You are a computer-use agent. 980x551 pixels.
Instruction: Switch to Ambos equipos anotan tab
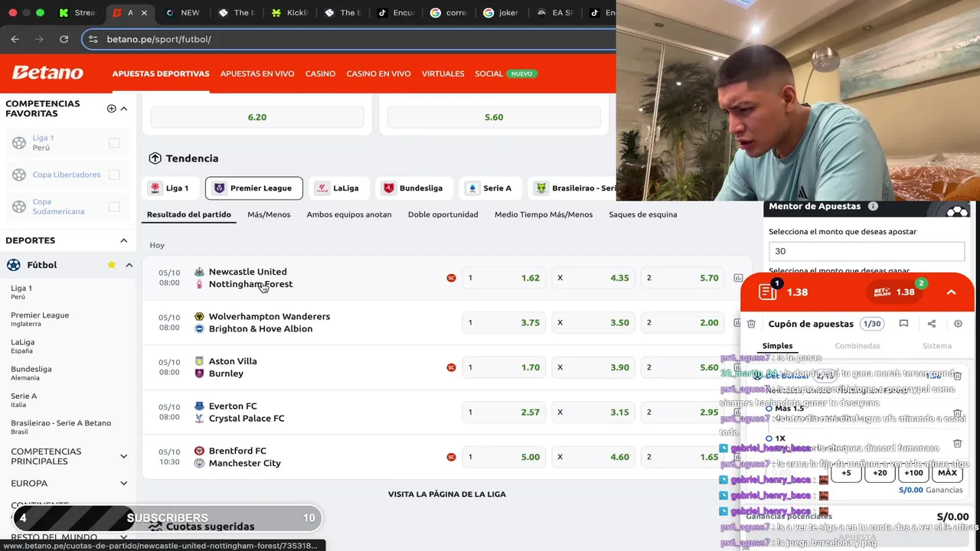pos(349,214)
